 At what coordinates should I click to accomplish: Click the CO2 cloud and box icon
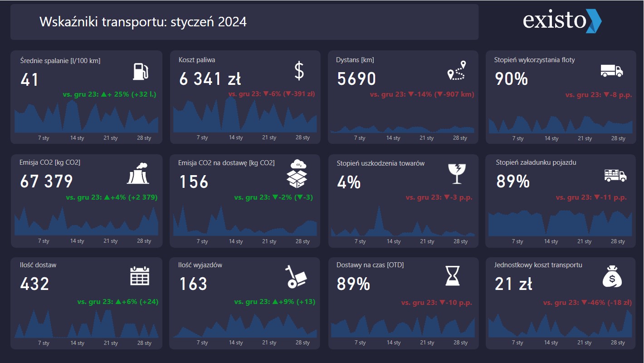[x=297, y=174]
